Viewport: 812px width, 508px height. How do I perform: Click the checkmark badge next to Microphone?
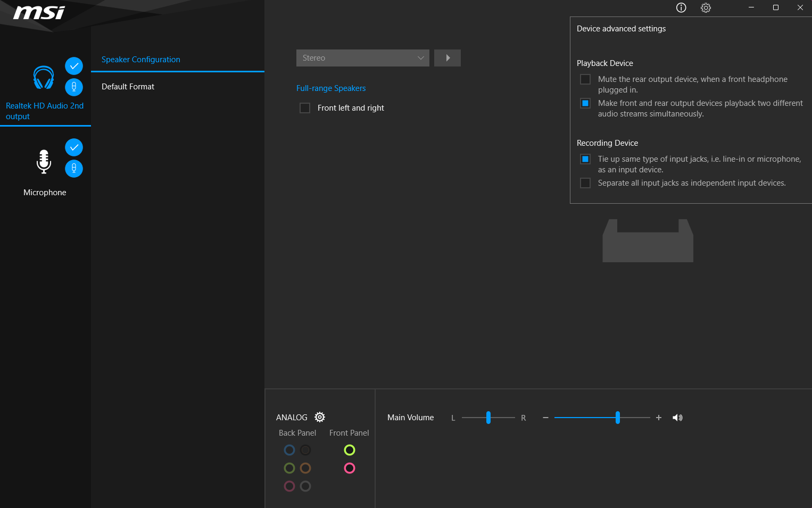[x=74, y=147]
